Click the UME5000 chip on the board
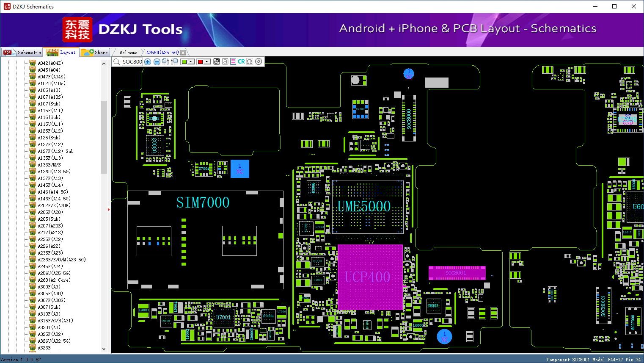This screenshot has height=363, width=644. click(x=368, y=207)
